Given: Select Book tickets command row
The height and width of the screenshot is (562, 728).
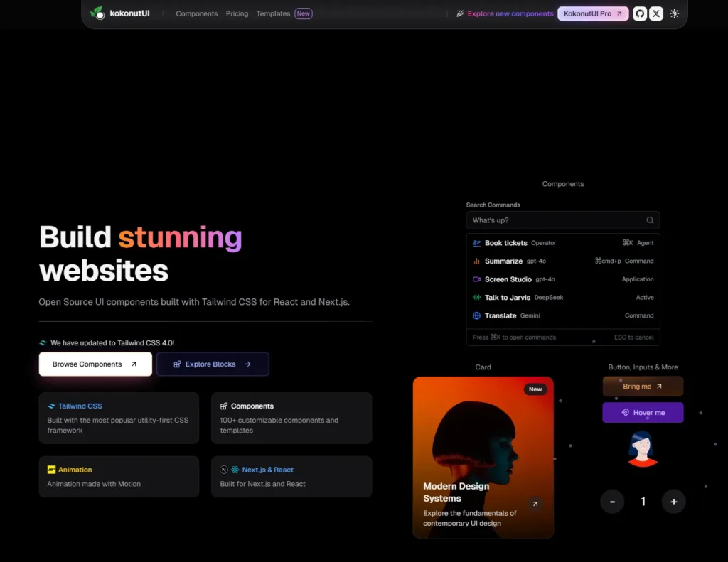Looking at the screenshot, I should point(563,243).
